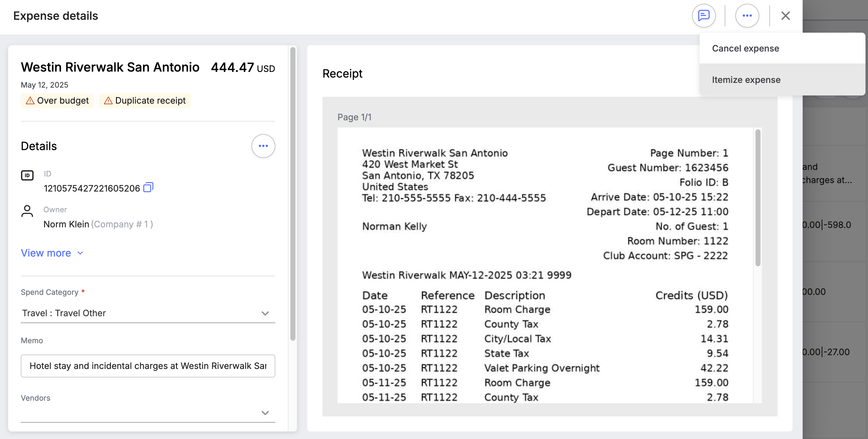Screen dimensions: 868x439
Task: Click the receipt viewer scrollbar
Action: 758,198
